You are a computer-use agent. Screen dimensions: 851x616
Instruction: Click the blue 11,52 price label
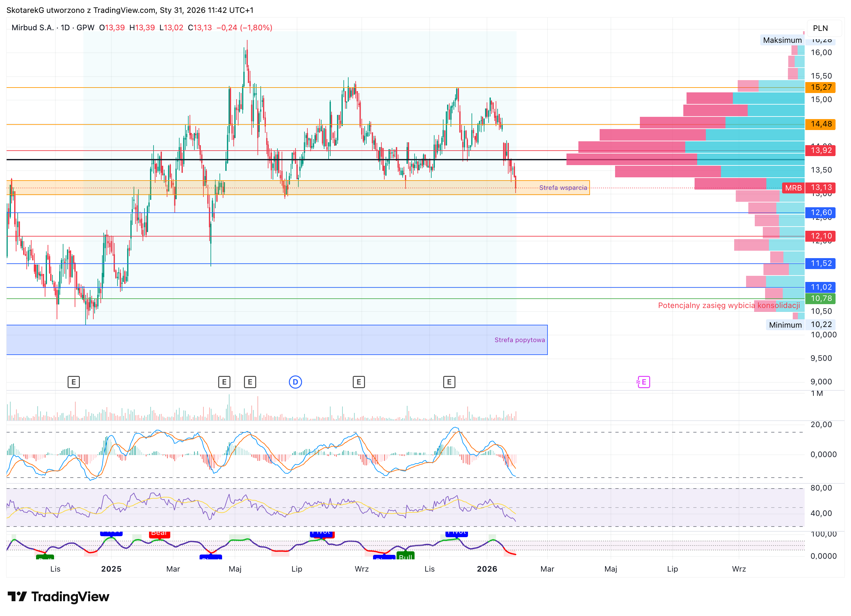pos(821,263)
